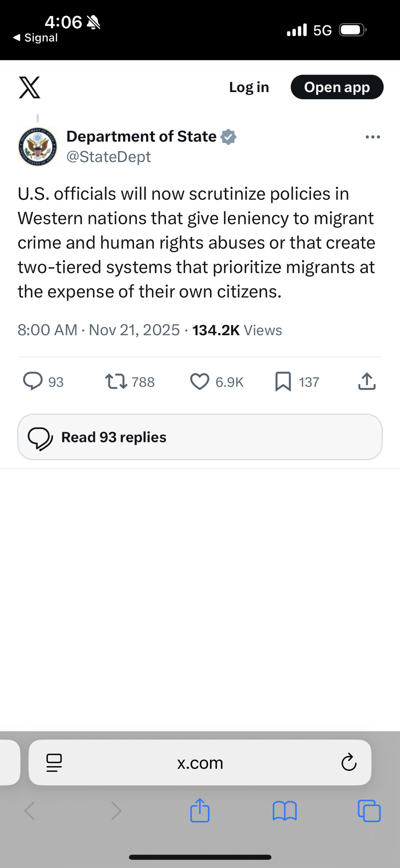
Task: Tap the Department of State display name
Action: tap(141, 136)
